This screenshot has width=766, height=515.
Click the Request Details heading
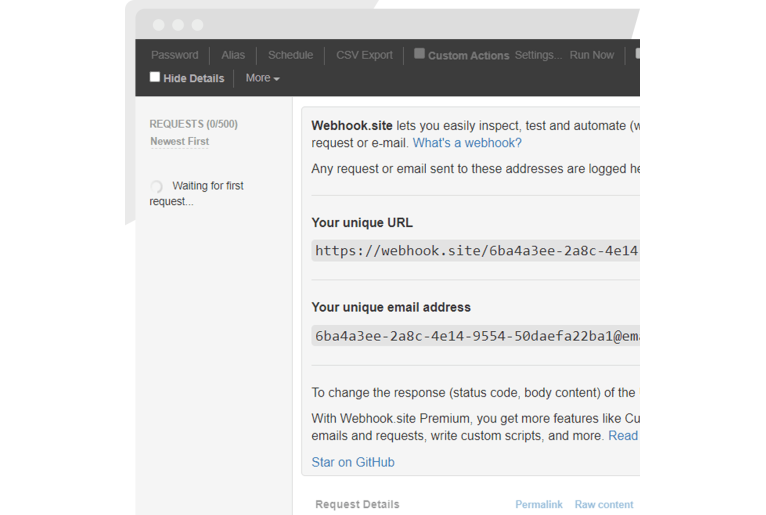point(357,504)
